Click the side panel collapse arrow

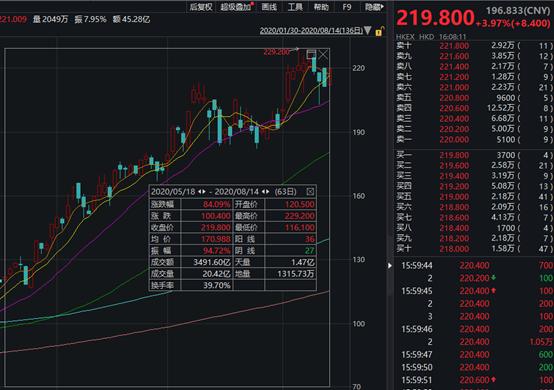(390, 265)
